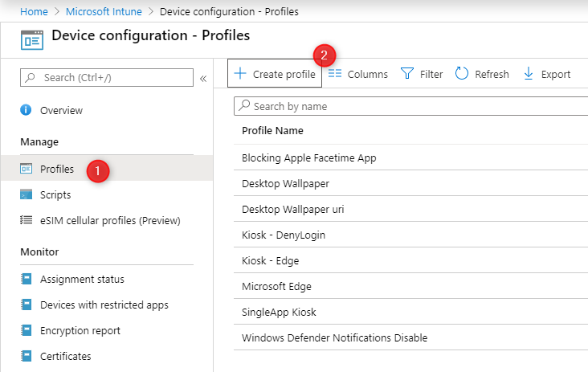Viewport: 588px width, 372px height.
Task: Click the Refresh button label
Action: (492, 74)
